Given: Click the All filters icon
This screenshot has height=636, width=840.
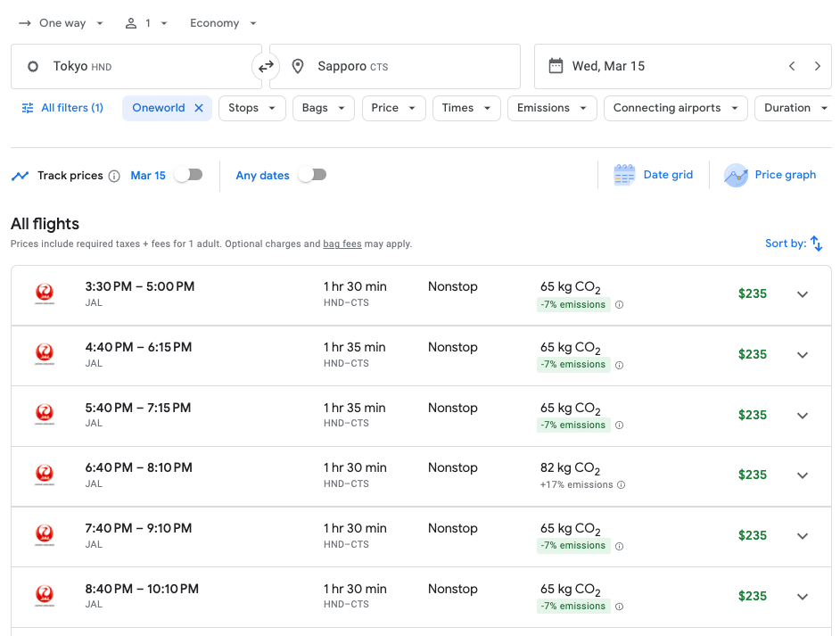Looking at the screenshot, I should 27,107.
